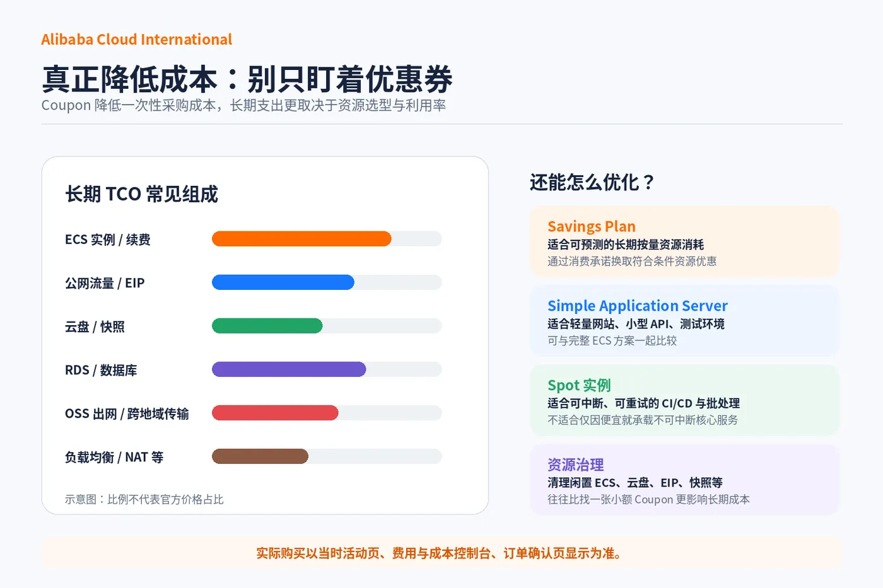Click the line 清理闲置 ECS、云盘、EIP、快照等
Viewport: 883px width, 588px height.
635,483
